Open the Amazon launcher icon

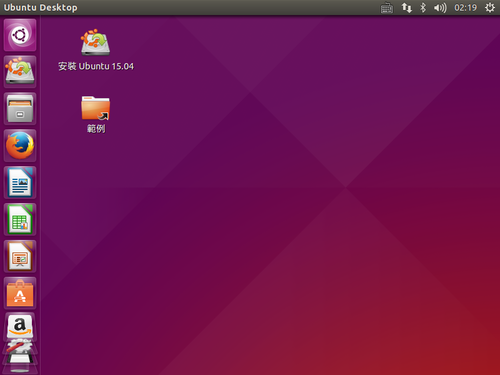click(20, 325)
